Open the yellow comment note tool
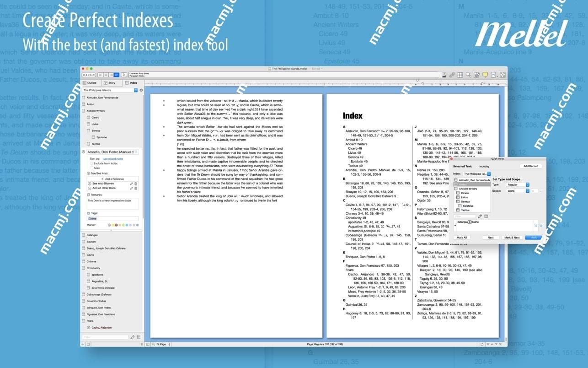The height and width of the screenshot is (368, 588). pos(485,75)
